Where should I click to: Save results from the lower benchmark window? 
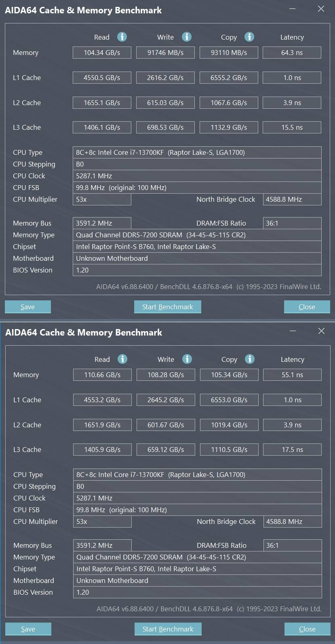(28, 629)
